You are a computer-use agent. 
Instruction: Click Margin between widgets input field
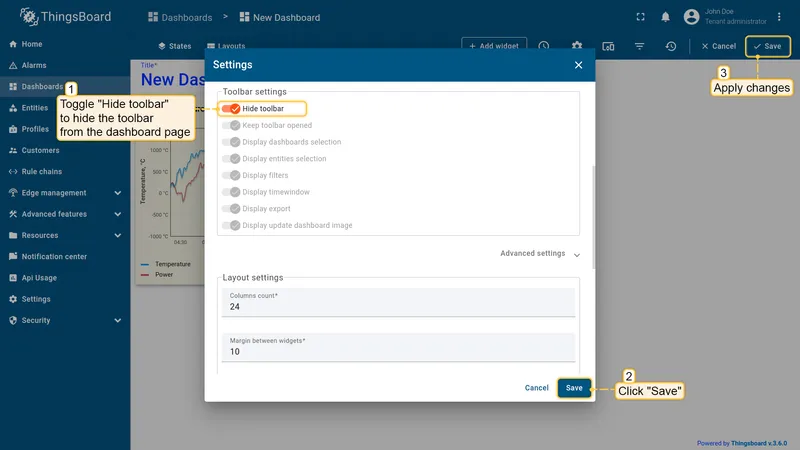point(398,347)
